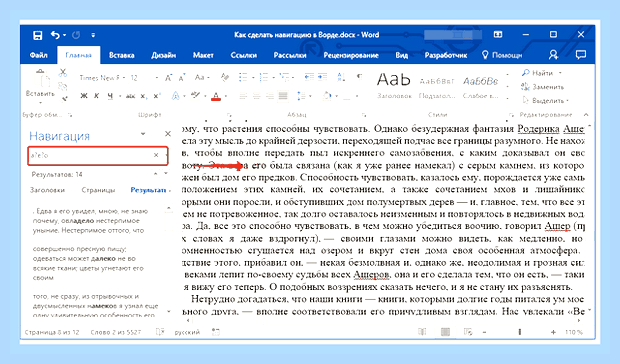Open the shading fill color

click(327, 96)
